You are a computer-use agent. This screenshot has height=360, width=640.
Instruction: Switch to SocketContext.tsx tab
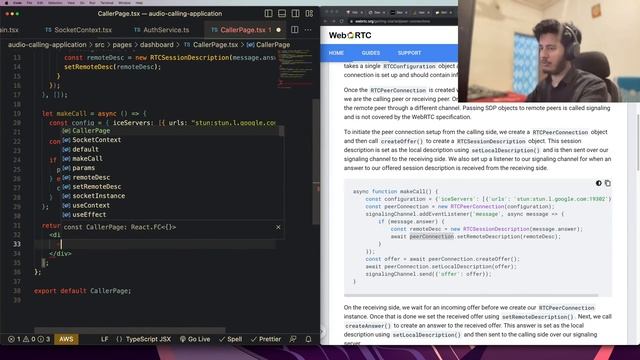78,30
